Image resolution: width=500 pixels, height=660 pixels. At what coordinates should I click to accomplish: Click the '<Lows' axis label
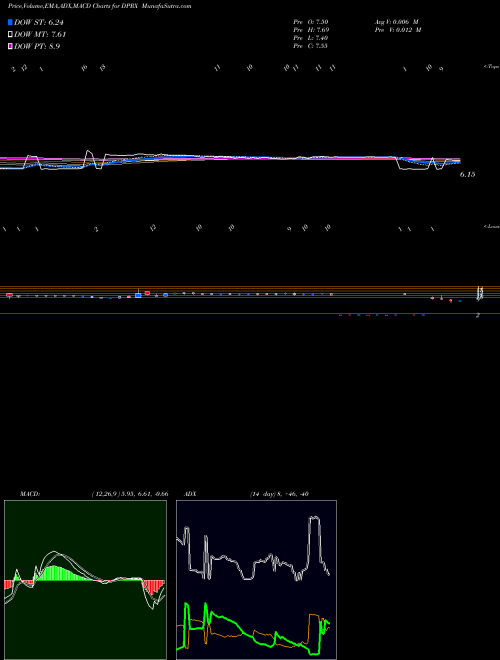(492, 226)
